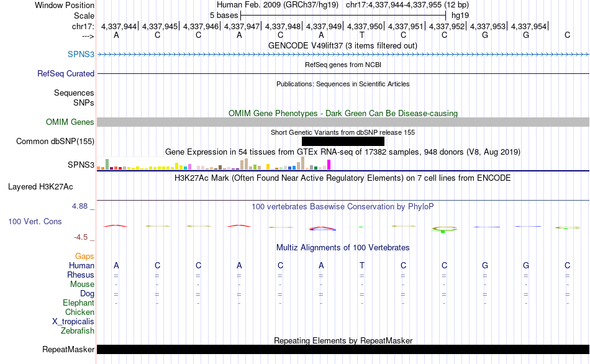Open the GTEx Gene Expression track title

[x=343, y=152]
